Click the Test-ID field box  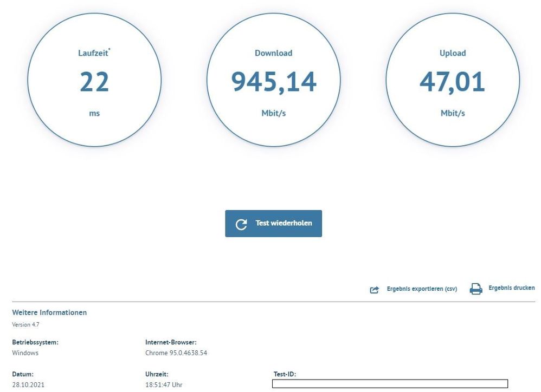click(x=390, y=383)
